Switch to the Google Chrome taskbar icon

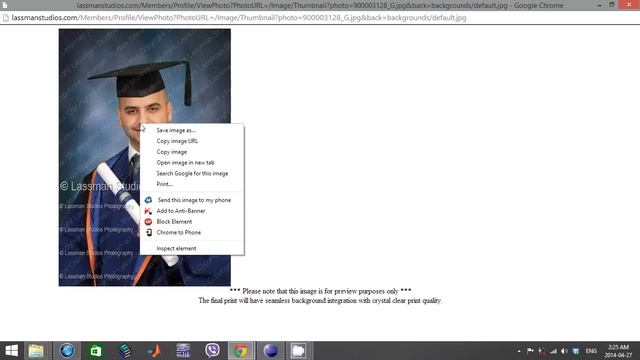[x=241, y=351]
